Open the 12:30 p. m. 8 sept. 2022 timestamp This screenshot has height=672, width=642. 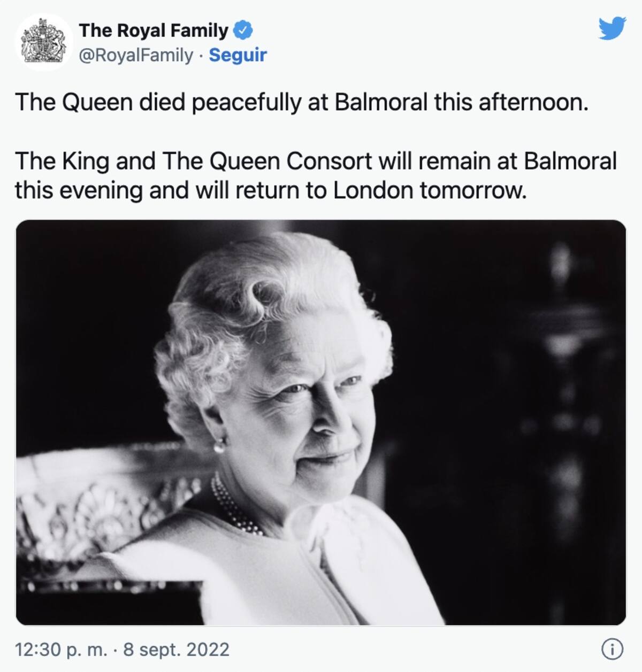pos(122,650)
